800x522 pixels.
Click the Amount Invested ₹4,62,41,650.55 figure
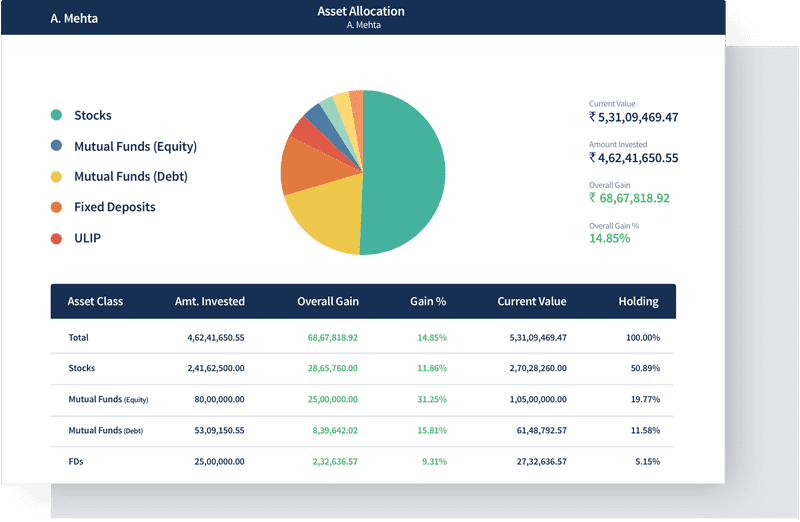click(634, 158)
